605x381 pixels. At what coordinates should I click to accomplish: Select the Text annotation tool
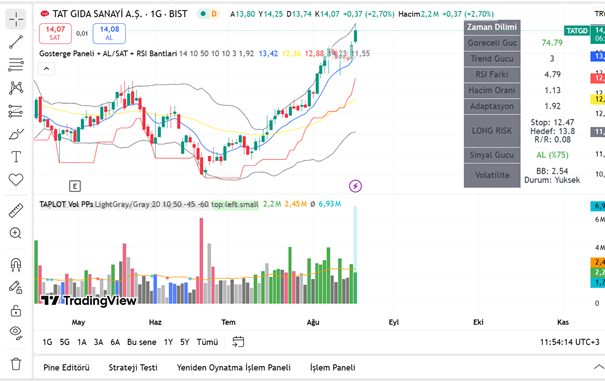coord(16,157)
